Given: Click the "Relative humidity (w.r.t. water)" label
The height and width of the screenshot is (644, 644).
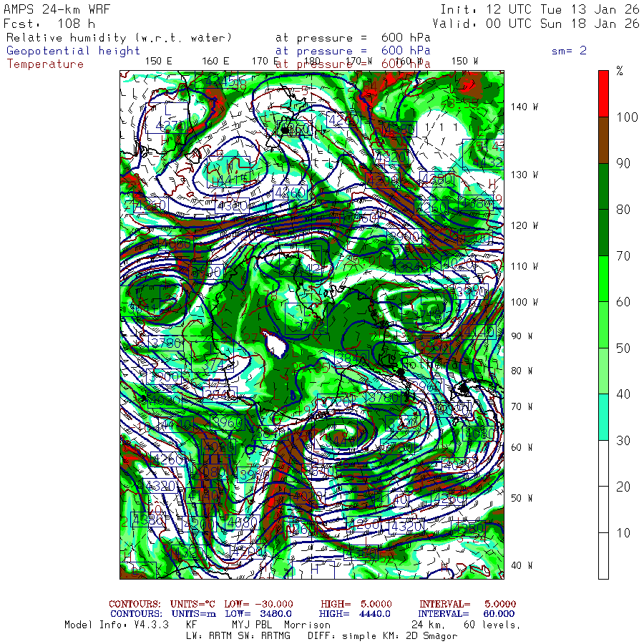Looking at the screenshot, I should click(119, 37).
